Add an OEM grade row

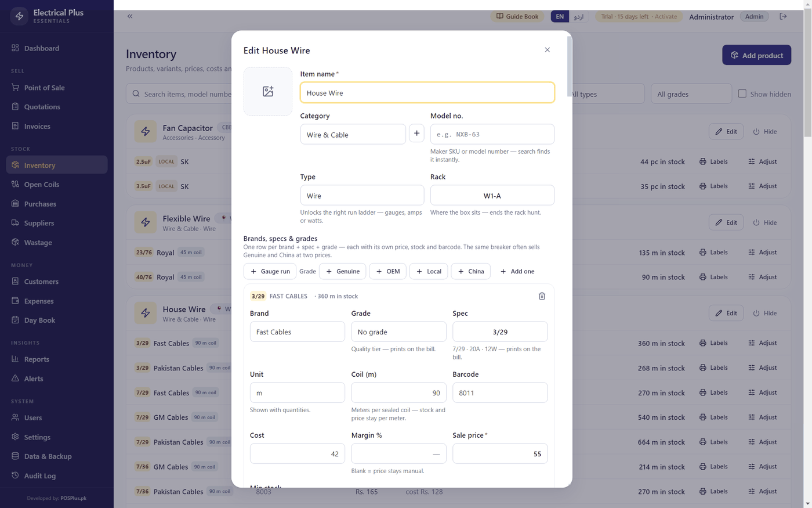(x=388, y=271)
